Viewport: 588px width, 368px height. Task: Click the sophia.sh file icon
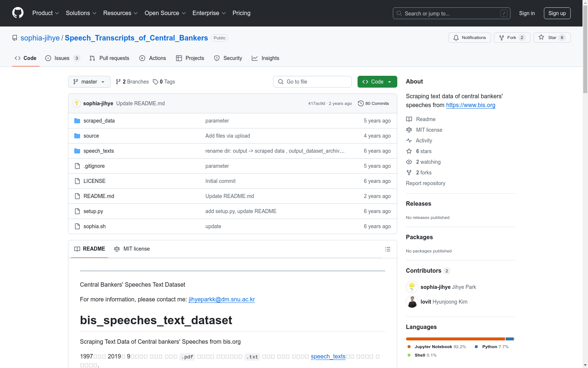[x=77, y=226]
